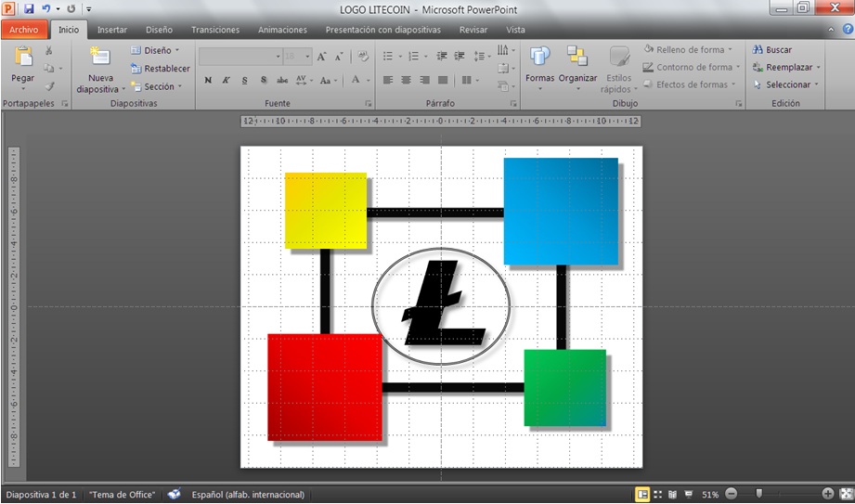Viewport: 855px width, 504px height.
Task: Start Slide Show from status bar
Action: [x=688, y=494]
